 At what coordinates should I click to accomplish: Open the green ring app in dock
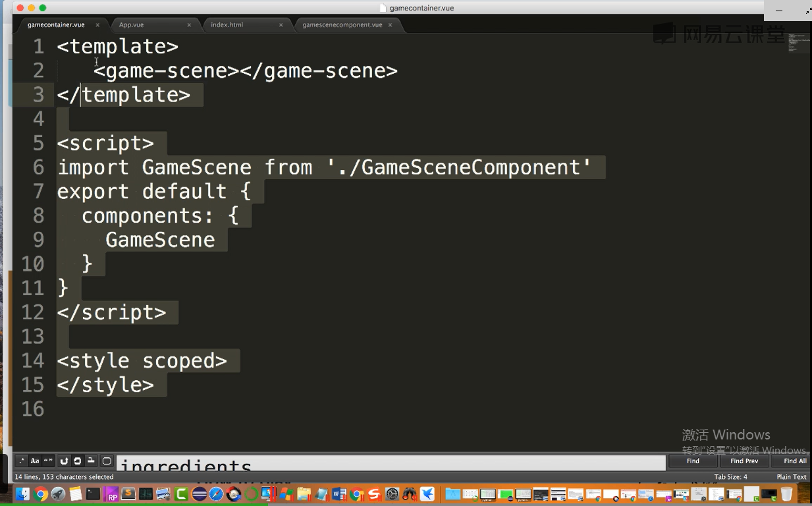point(251,494)
